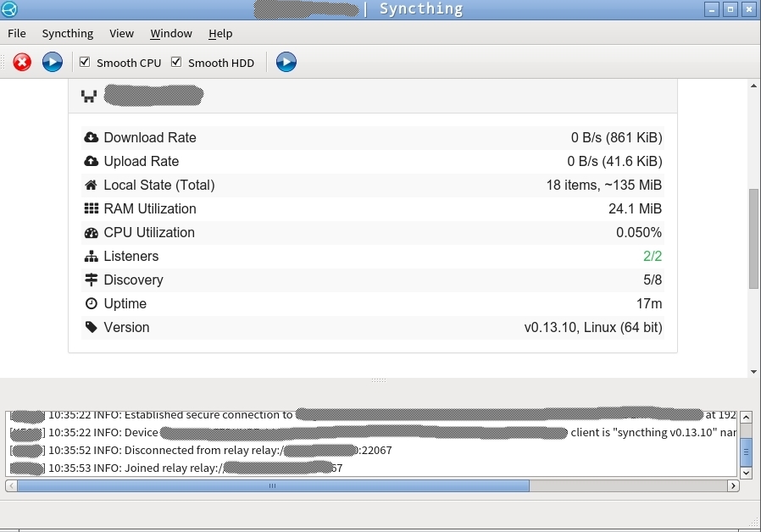Click the log panel scroll up arrow
This screenshot has height=532, width=761.
click(x=746, y=417)
